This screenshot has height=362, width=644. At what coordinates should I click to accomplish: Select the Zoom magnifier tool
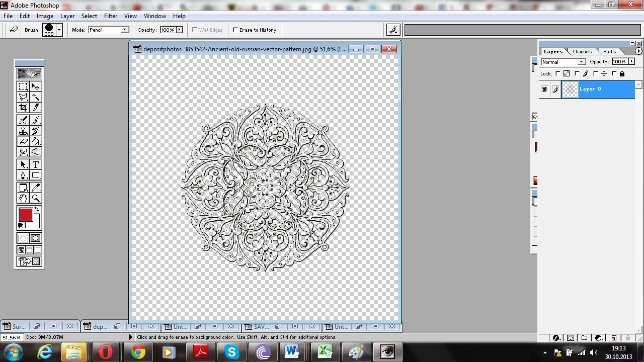36,198
